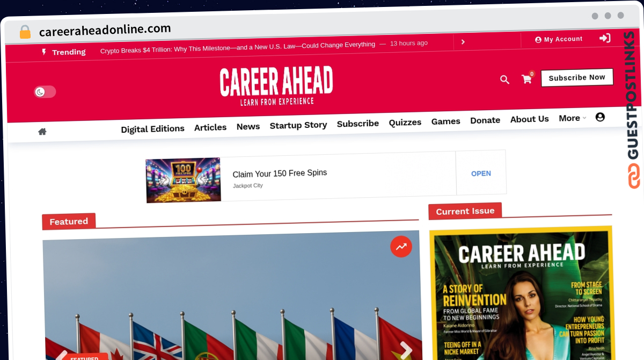Click the home icon in navigation bar
The height and width of the screenshot is (360, 644).
(x=42, y=132)
